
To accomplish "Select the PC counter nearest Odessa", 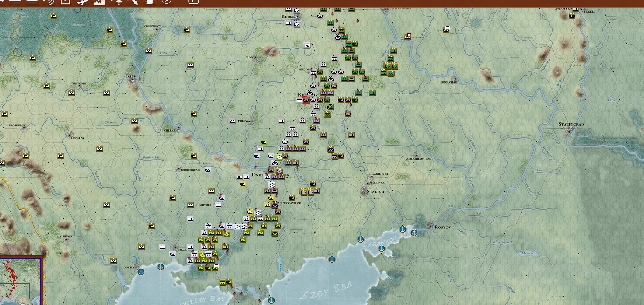I will [x=113, y=261].
